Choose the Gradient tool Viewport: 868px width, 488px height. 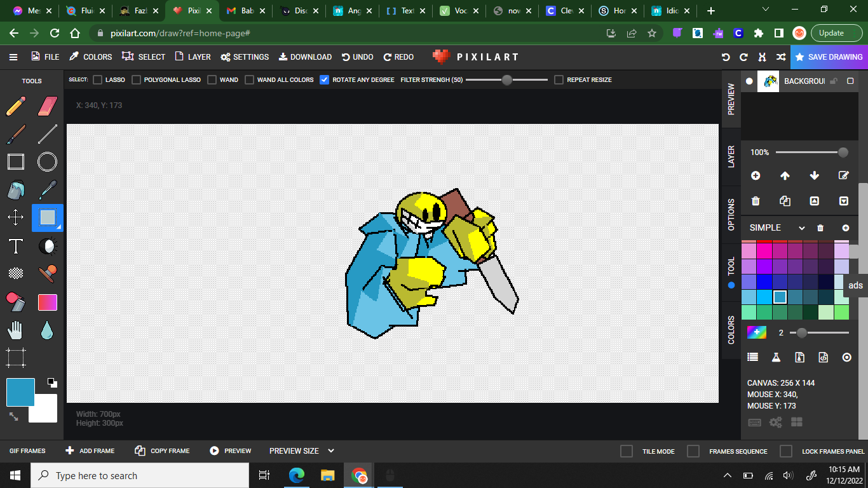point(48,302)
